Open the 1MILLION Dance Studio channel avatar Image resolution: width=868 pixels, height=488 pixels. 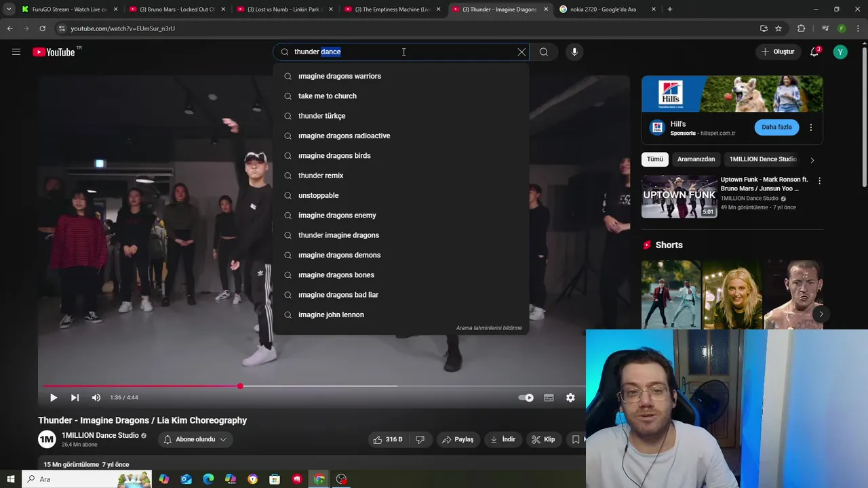click(x=47, y=440)
